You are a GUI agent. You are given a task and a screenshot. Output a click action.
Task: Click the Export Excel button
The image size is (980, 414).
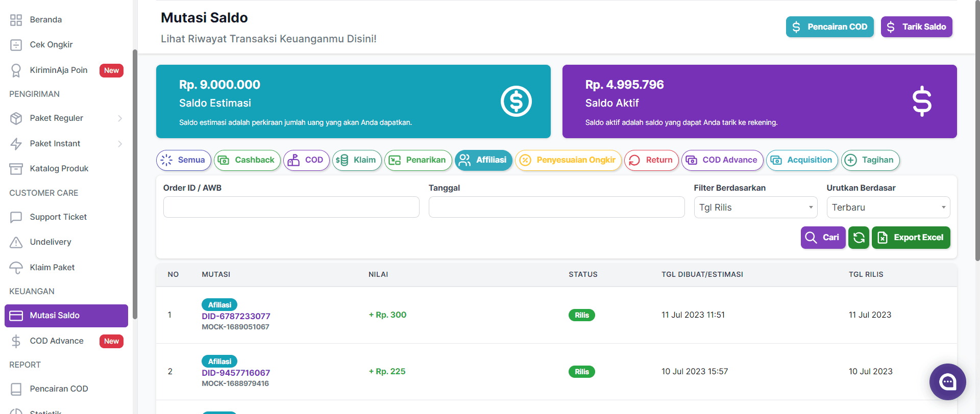pyautogui.click(x=911, y=238)
